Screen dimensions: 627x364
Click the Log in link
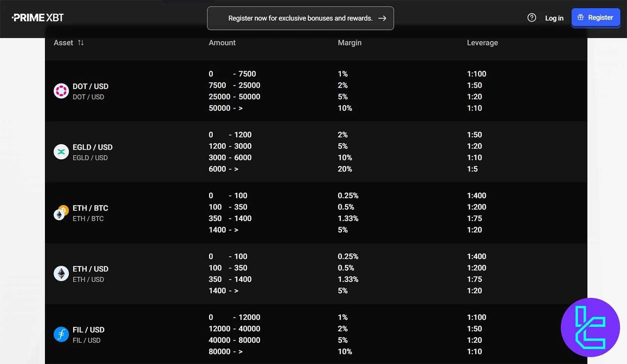(x=554, y=18)
